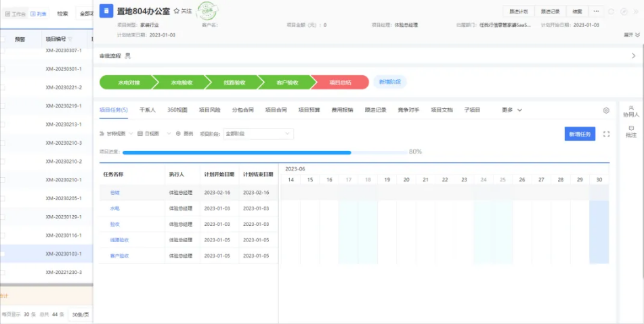Screen dimensions: 644x324
Task: Click the fullscreen expand icon
Action: click(x=606, y=135)
